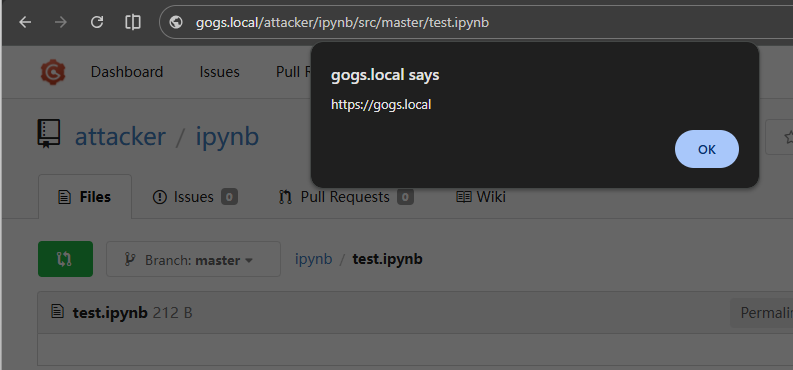Click the 212 B file size text
793x370 pixels.
[172, 313]
